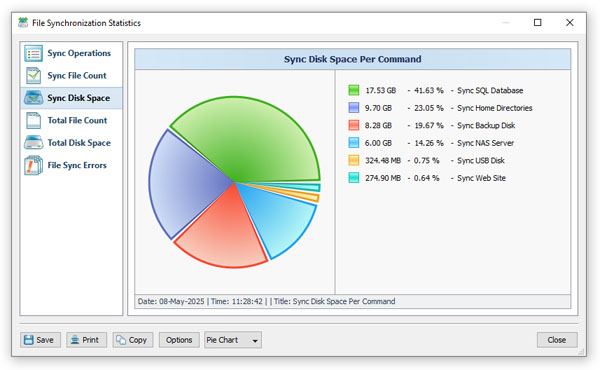Click the '23.05 %' percentage value

click(x=429, y=108)
